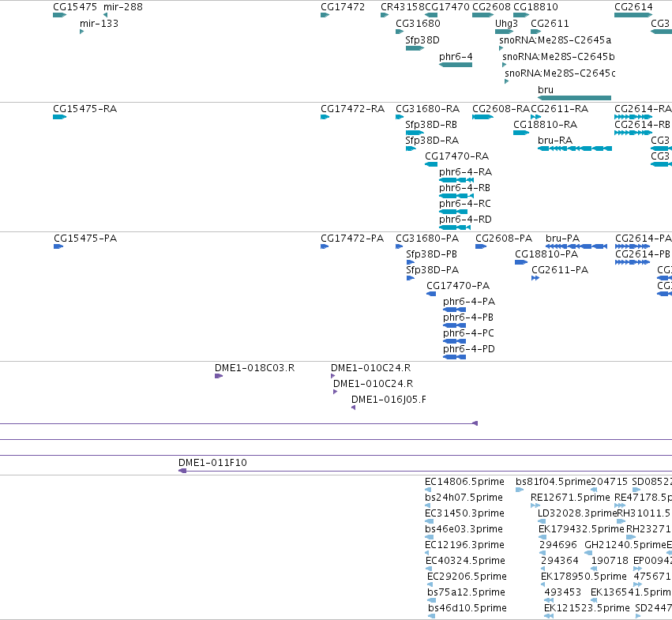Click the Sfp38D-PA protein label
Viewport: 672px width, 620px height.
(x=433, y=270)
